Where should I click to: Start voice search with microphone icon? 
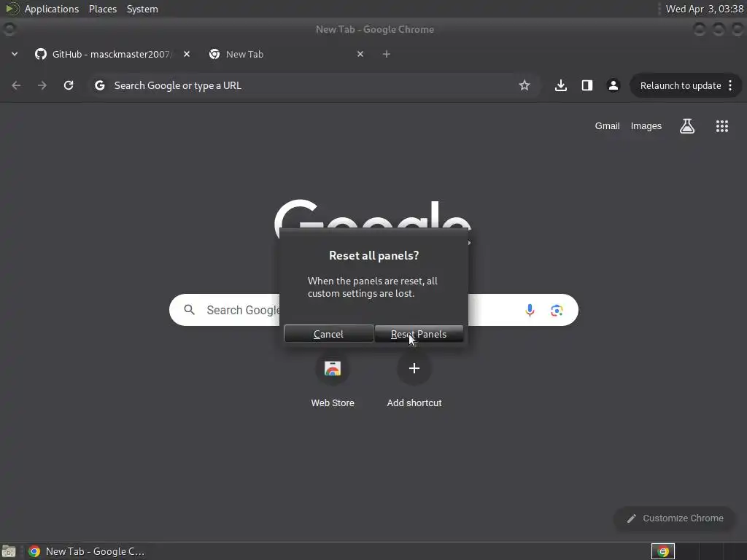coord(530,311)
